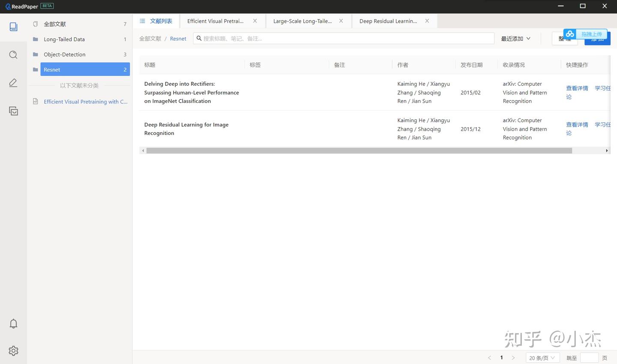
Task: Go to previous page arrow
Action: (489, 358)
